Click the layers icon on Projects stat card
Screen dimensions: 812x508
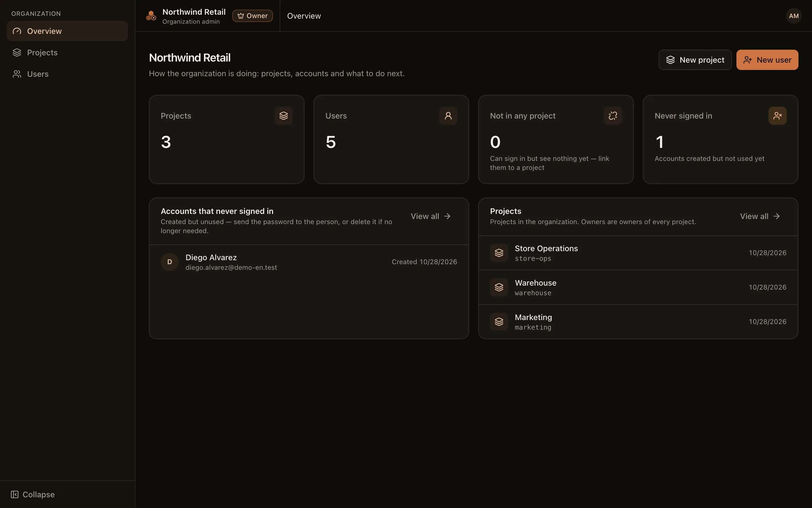[284, 116]
